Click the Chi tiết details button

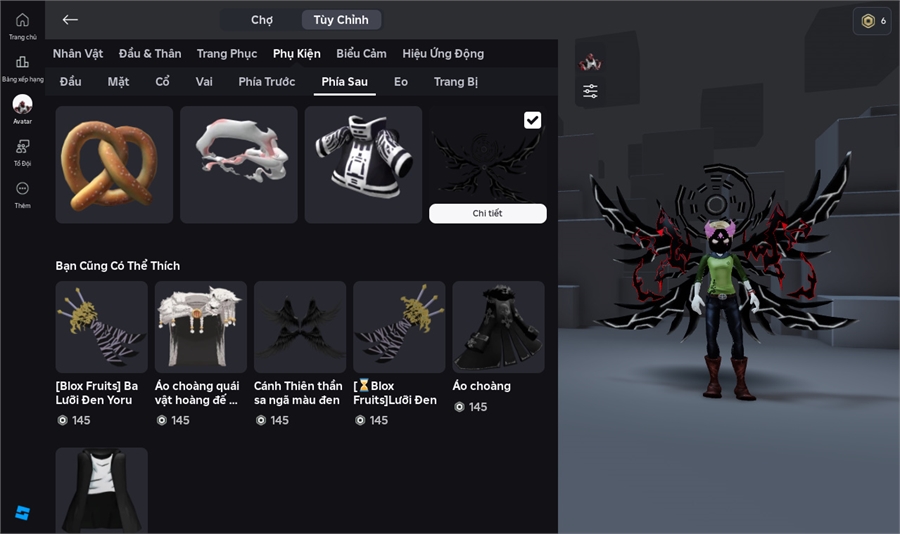[487, 213]
